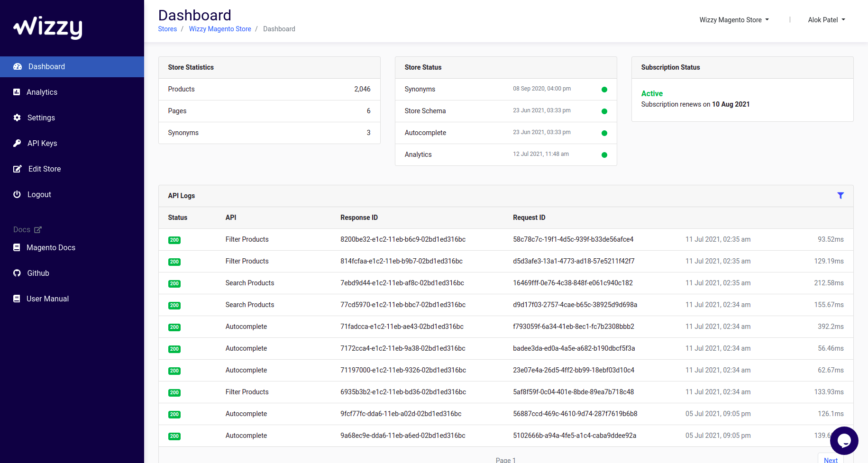Image resolution: width=868 pixels, height=463 pixels.
Task: Open the Github link in the sidebar
Action: tap(38, 273)
